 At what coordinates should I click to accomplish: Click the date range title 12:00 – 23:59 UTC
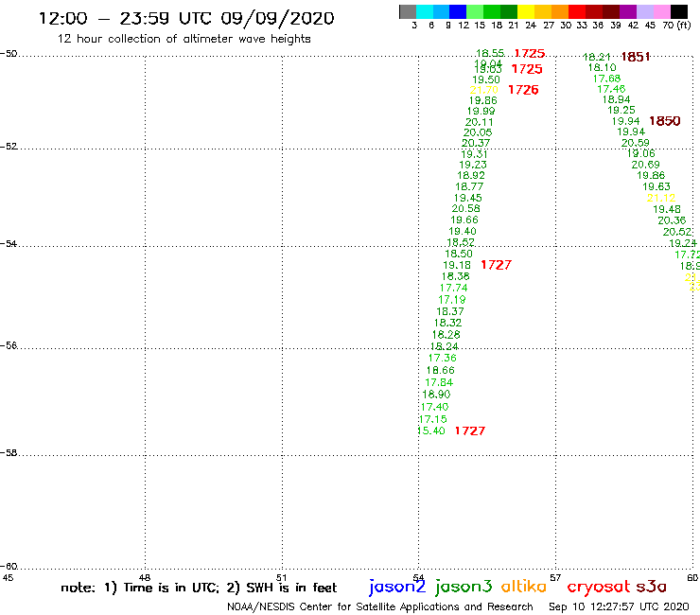point(186,19)
